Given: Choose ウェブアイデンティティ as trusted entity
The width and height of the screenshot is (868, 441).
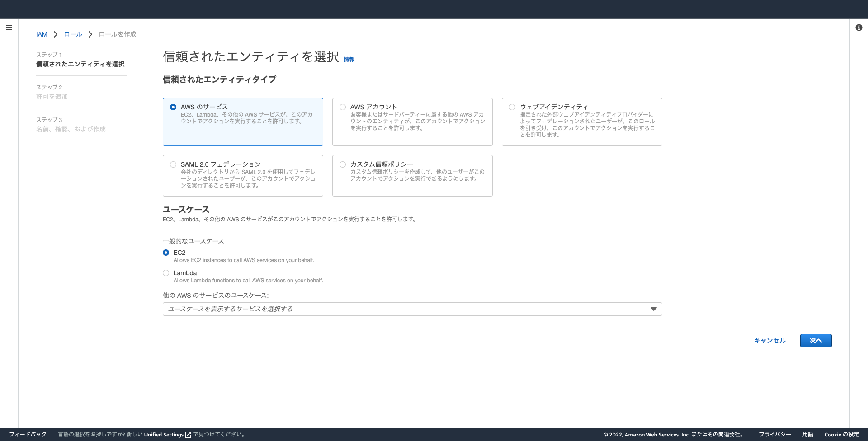Looking at the screenshot, I should click(512, 107).
